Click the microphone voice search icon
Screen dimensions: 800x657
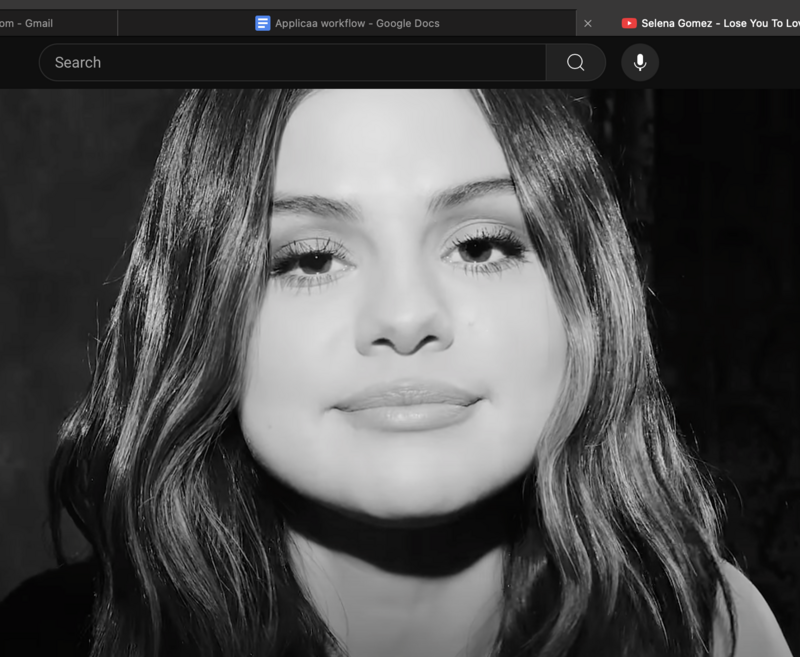tap(640, 62)
